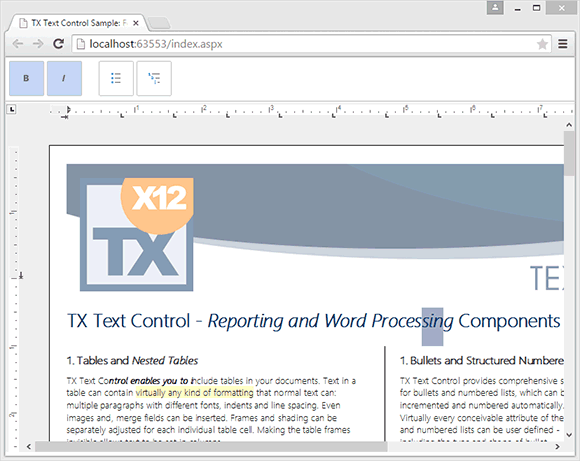Click text 'multiple paragraphs with different fonts'
Screen dimensions: 580x461
(x=143, y=406)
